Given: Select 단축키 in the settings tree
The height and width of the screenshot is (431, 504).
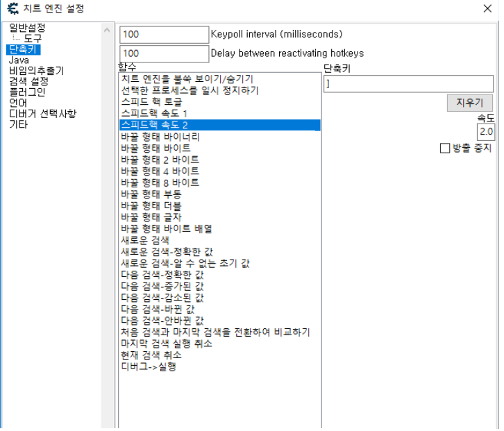Looking at the screenshot, I should [23, 50].
